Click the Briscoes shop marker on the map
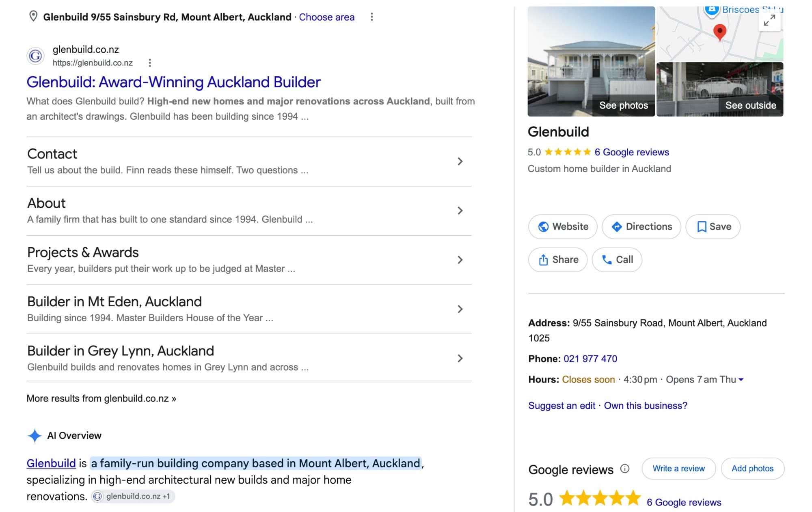812x512 pixels. [712, 11]
